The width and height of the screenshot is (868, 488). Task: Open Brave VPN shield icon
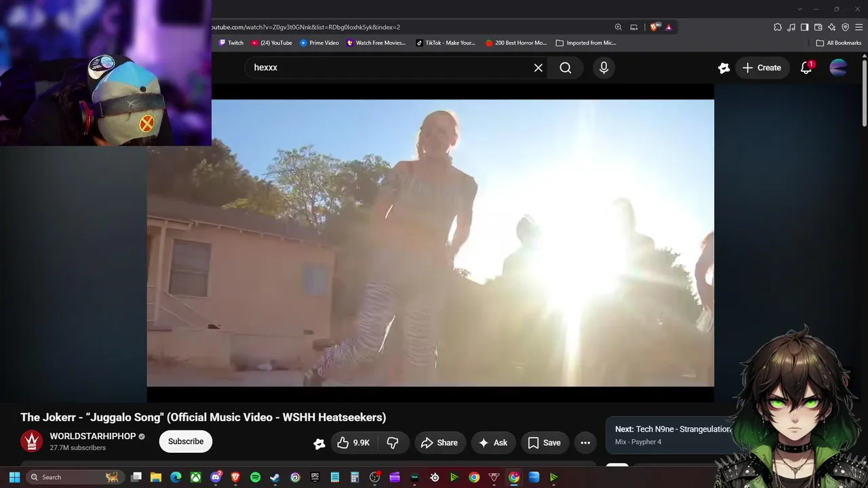(845, 27)
